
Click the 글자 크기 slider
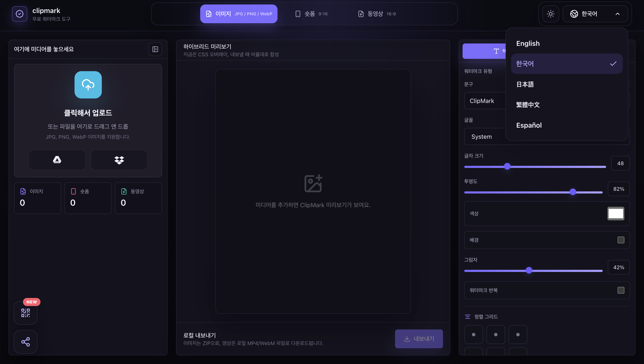coord(535,166)
